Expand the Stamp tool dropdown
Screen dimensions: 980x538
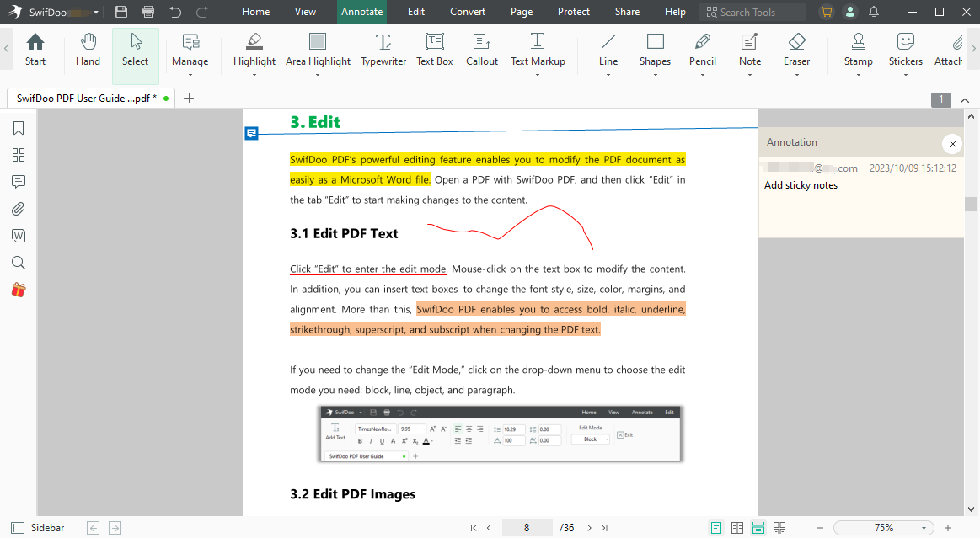(858, 75)
